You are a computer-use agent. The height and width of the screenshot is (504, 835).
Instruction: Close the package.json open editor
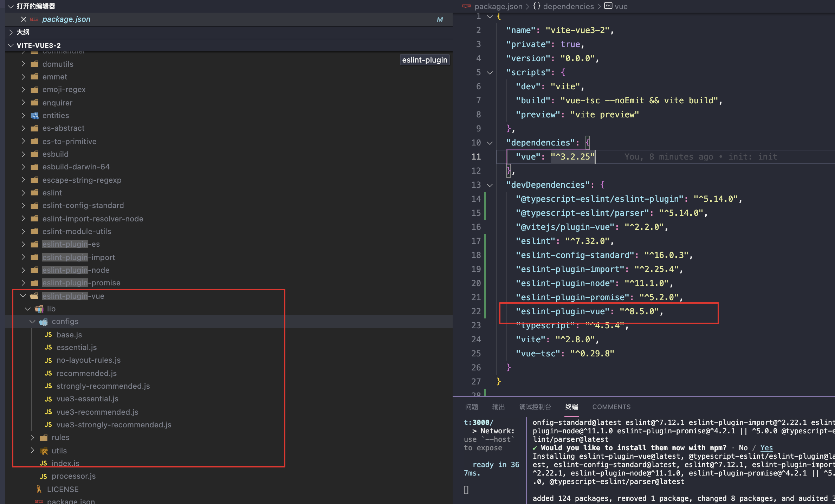coord(24,19)
